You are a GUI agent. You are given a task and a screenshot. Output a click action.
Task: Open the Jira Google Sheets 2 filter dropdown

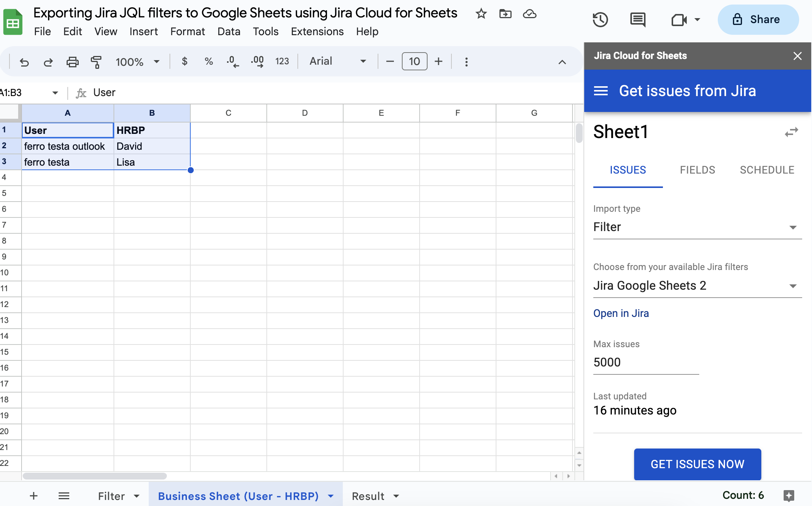(x=697, y=286)
